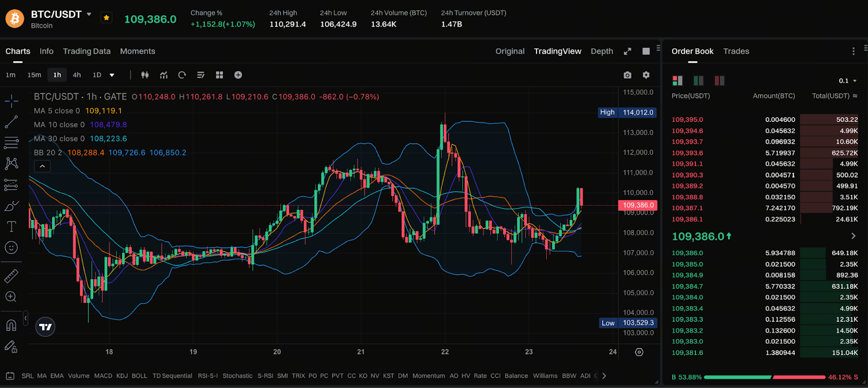Open the Trading Data tab
Viewport: 868px width, 388px height.
point(87,51)
